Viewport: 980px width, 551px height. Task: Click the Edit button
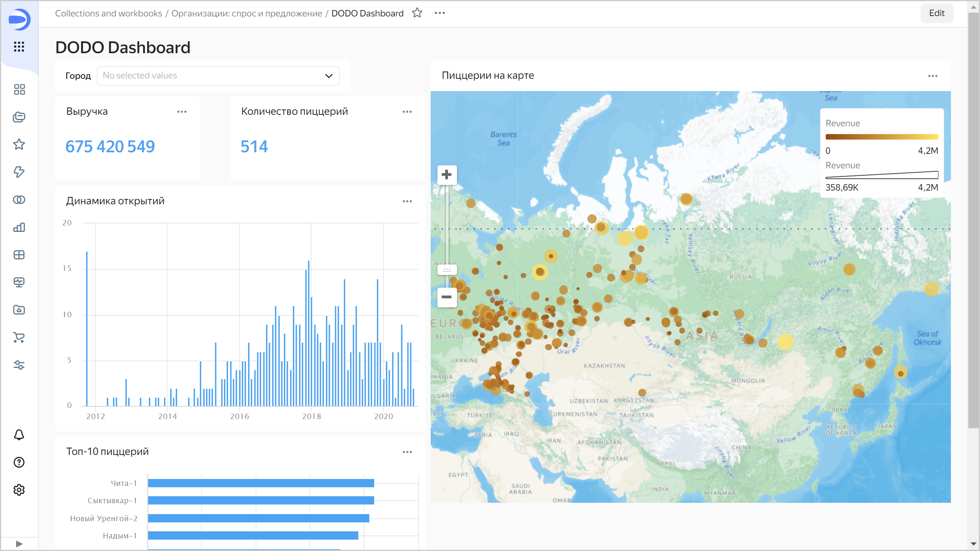[x=936, y=13]
